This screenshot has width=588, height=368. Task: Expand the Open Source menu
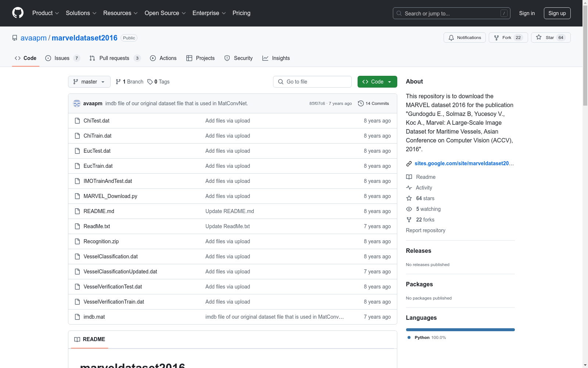[x=165, y=13]
